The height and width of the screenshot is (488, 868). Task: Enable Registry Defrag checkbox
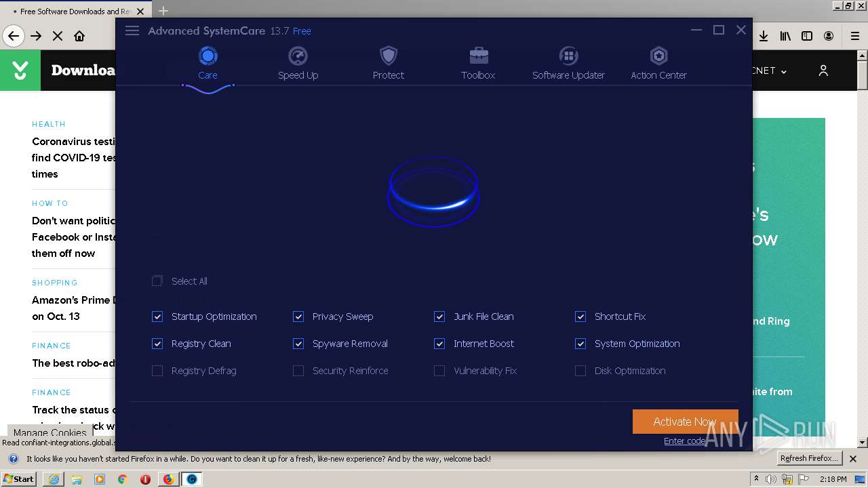[x=157, y=371]
